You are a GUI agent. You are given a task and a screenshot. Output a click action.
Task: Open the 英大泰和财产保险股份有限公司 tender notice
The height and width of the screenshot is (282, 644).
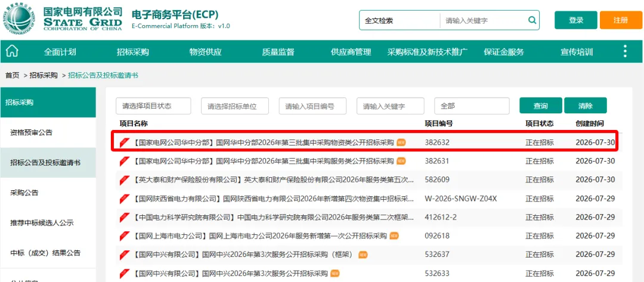[273, 180]
